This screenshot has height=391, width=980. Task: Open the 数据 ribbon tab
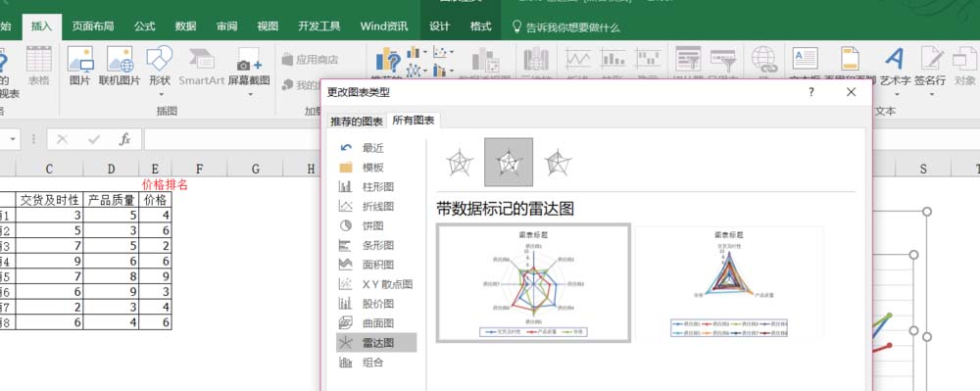185,26
